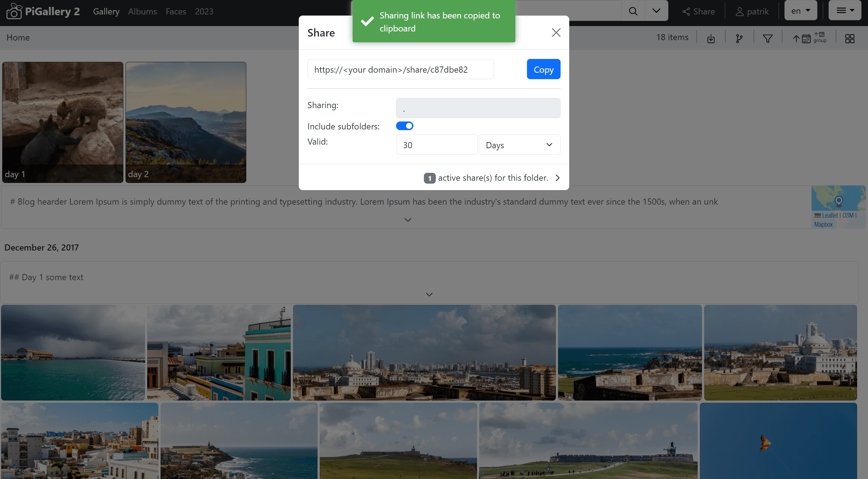Open the day 2 folder thumbnail
The image size is (868, 479).
coord(186,122)
